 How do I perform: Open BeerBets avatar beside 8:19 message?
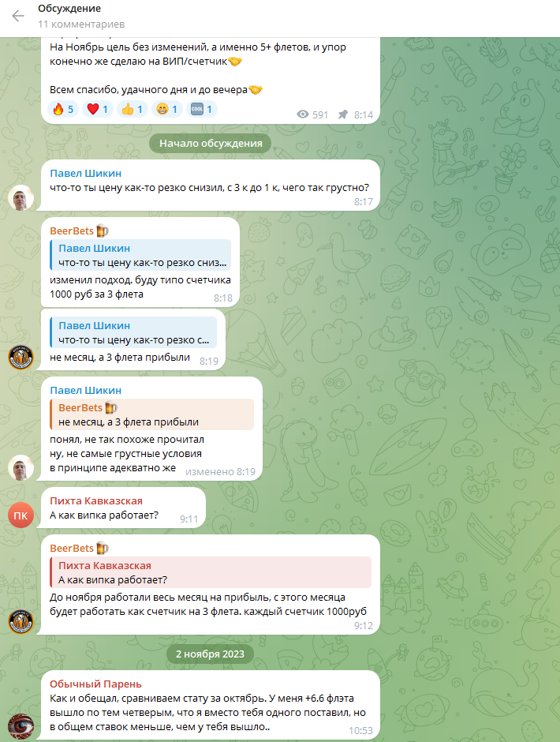pyautogui.click(x=21, y=358)
